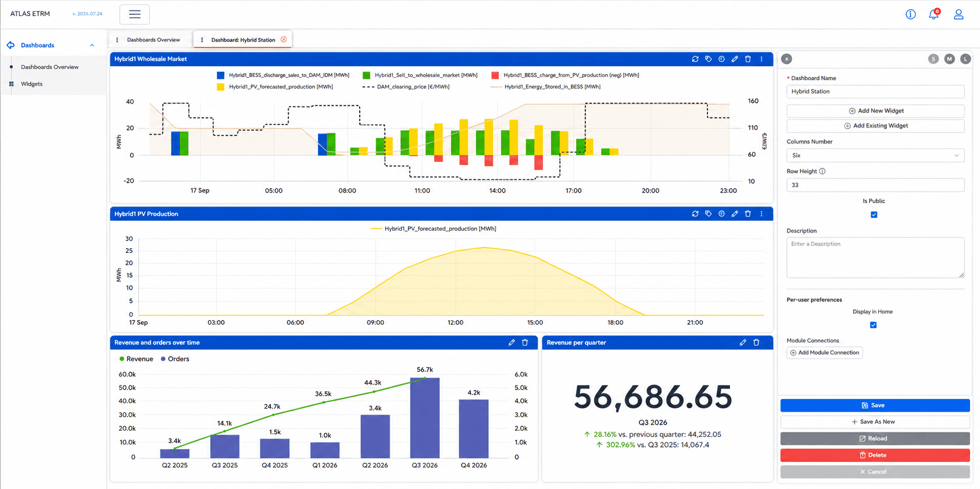Toggle Hybrid1_BESS_charge_from_PV_production legend entry
The width and height of the screenshot is (980, 489).
(565, 75)
